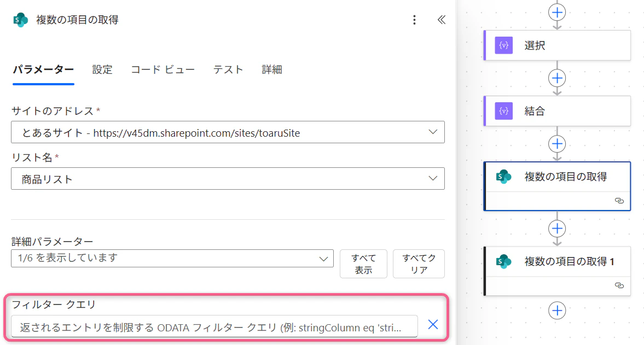This screenshot has width=644, height=345.
Task: Click the plus icon above the 選択 node
Action: point(557,12)
